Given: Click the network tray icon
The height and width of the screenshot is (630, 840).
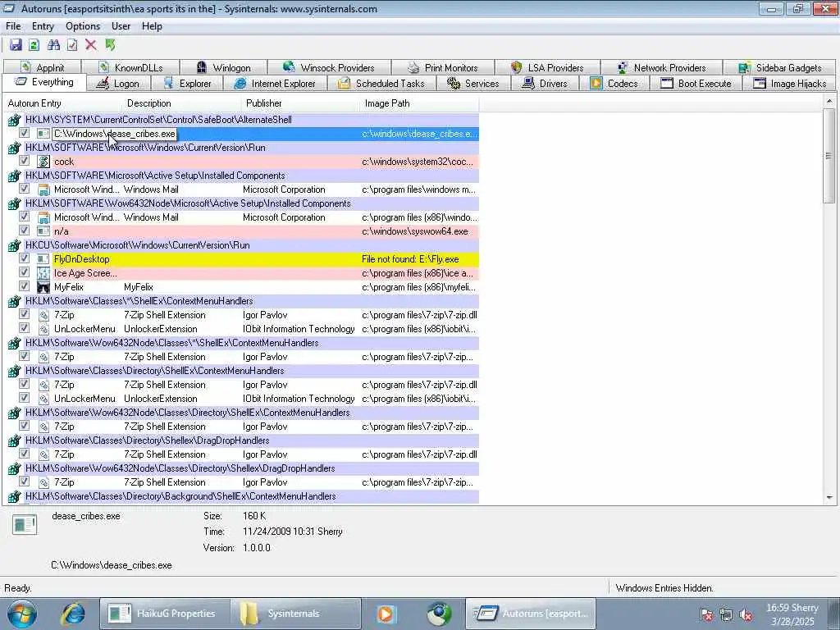Looking at the screenshot, I should 727,615.
